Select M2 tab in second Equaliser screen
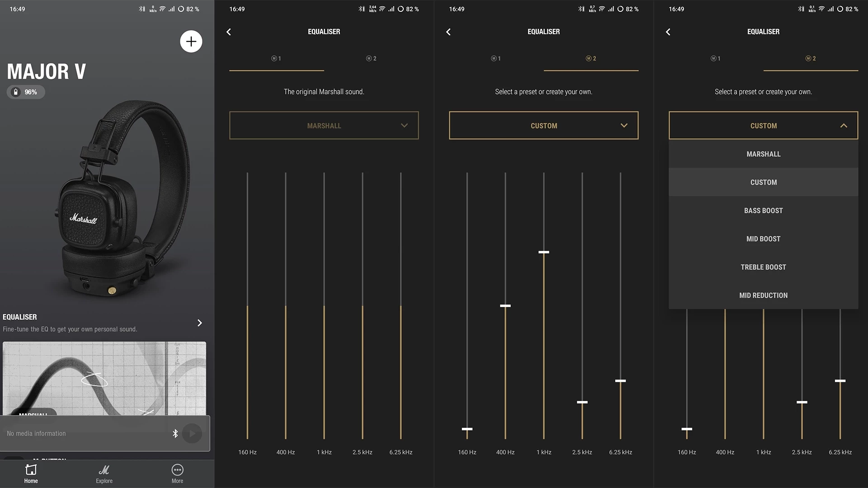 (x=591, y=59)
